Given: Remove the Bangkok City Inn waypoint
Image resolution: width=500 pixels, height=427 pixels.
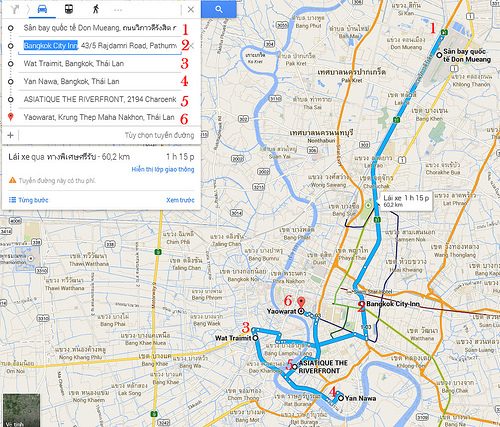Looking at the screenshot, I should [x=191, y=46].
